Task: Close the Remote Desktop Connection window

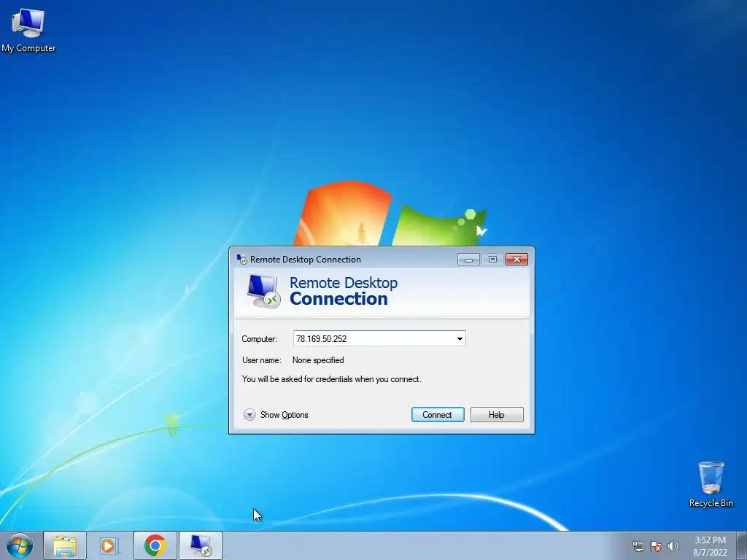Action: click(x=516, y=259)
